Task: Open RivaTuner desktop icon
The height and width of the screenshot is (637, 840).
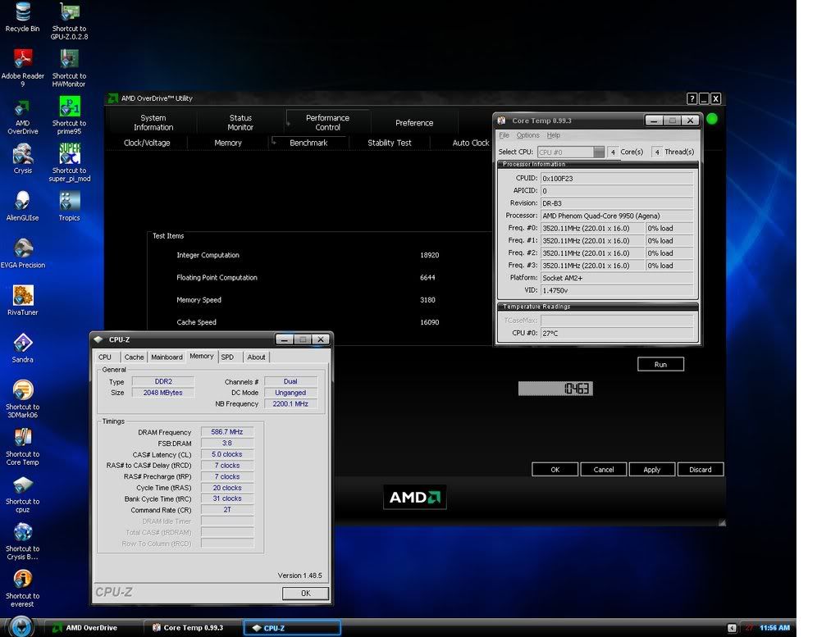Action: pyautogui.click(x=22, y=300)
